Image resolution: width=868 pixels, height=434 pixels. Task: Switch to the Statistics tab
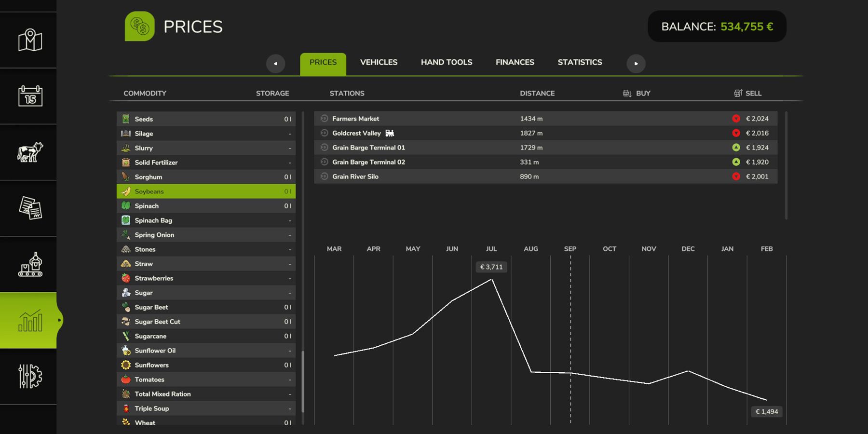tap(580, 62)
